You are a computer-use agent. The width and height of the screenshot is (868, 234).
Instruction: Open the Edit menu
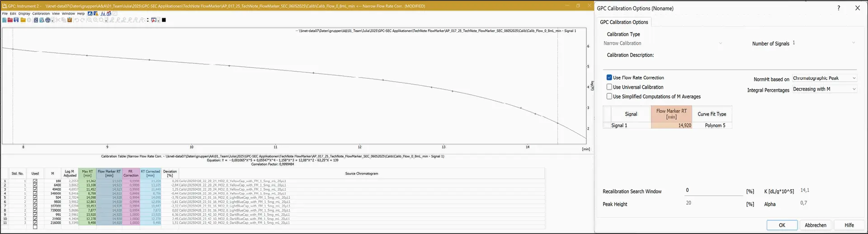[x=13, y=14]
